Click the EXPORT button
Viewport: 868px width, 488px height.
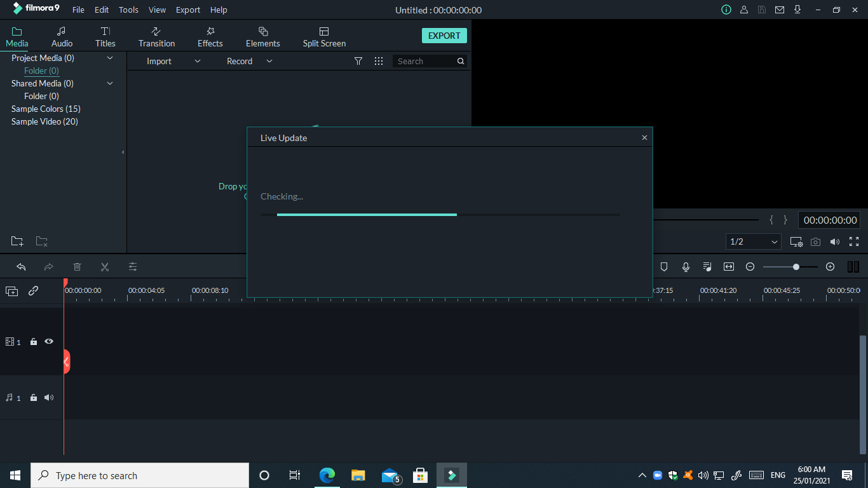[444, 36]
